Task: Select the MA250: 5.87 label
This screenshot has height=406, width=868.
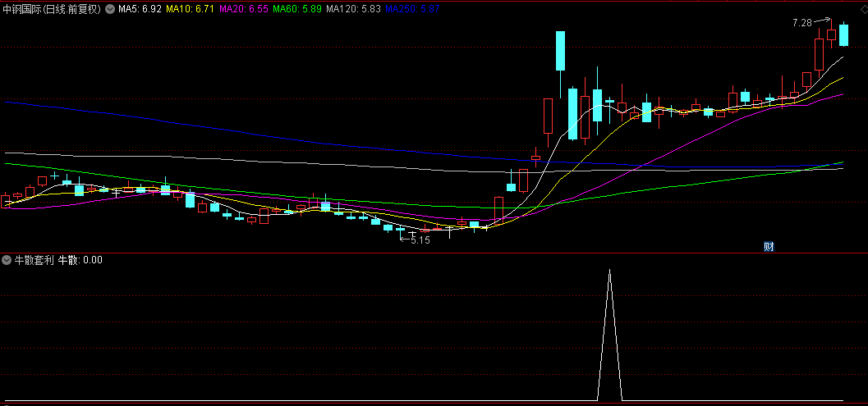Action: point(412,9)
